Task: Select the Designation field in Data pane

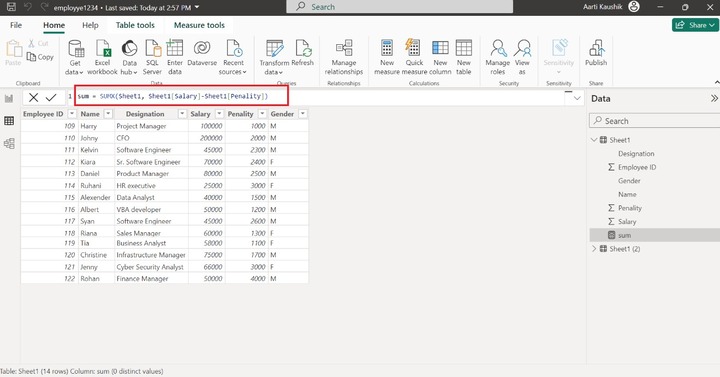Action: pyautogui.click(x=636, y=153)
